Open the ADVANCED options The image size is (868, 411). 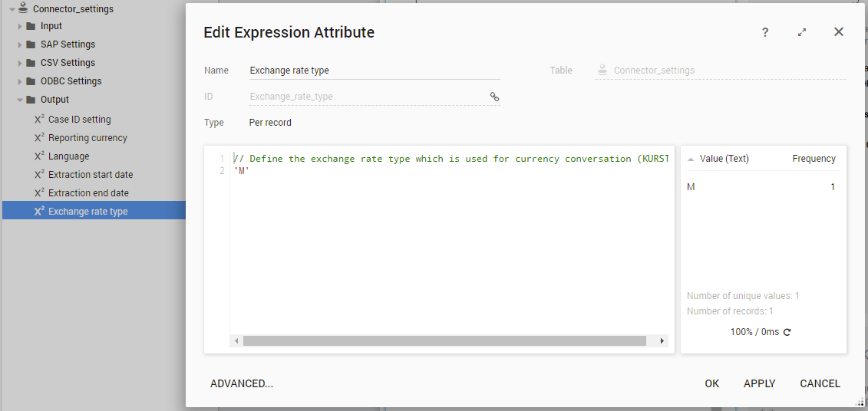pyautogui.click(x=242, y=383)
